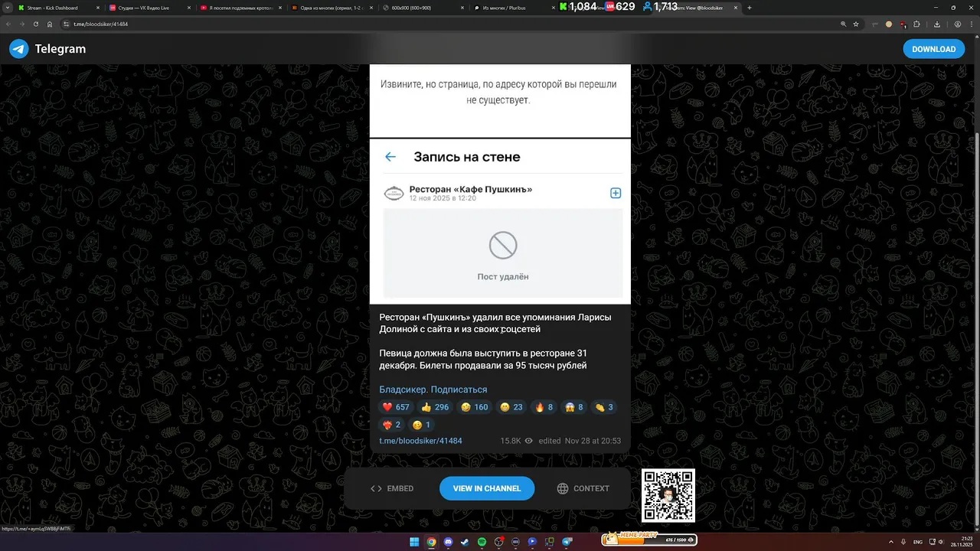This screenshot has height=551, width=980.
Task: Follow the t.me/bloodsiker/41484 post link
Action: tap(420, 441)
